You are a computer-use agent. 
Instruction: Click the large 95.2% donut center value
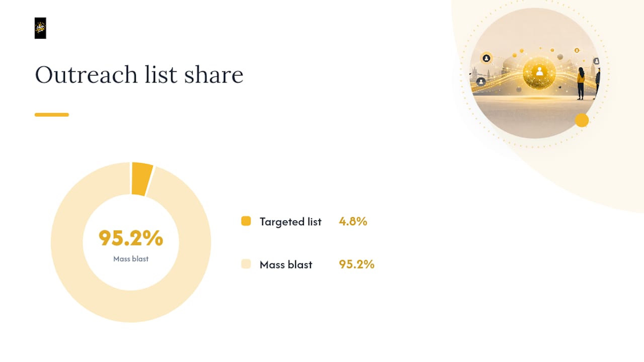131,238
